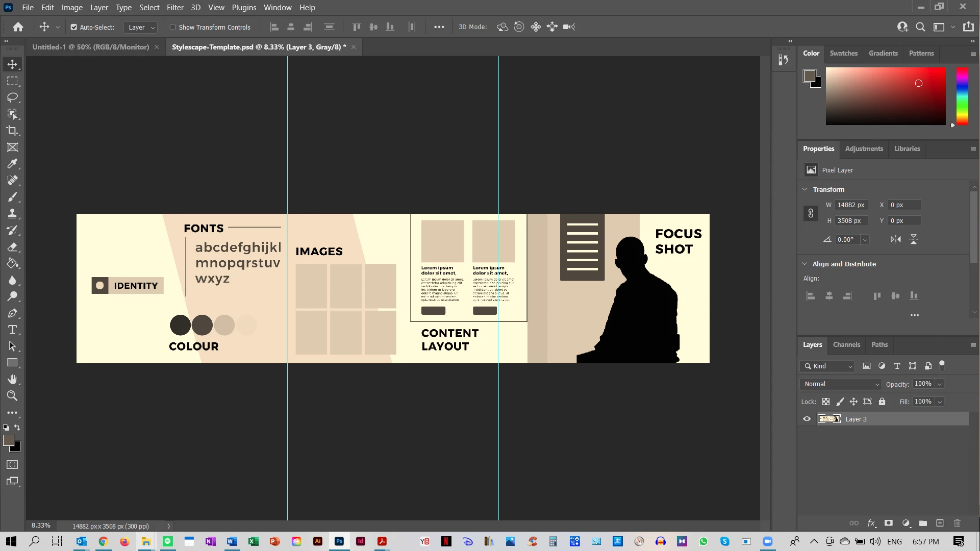Add a layer mask
Screen dimensions: 980x551
889,523
